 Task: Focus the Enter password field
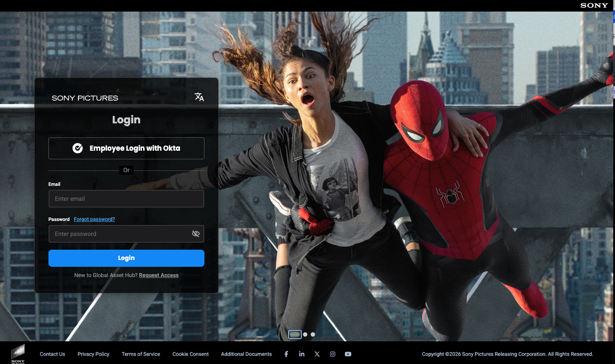pyautogui.click(x=126, y=234)
